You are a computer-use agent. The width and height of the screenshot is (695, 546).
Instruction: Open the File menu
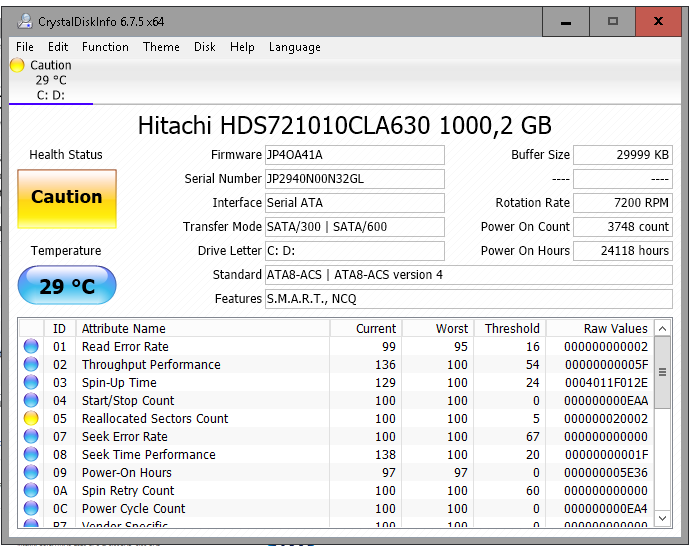click(25, 47)
